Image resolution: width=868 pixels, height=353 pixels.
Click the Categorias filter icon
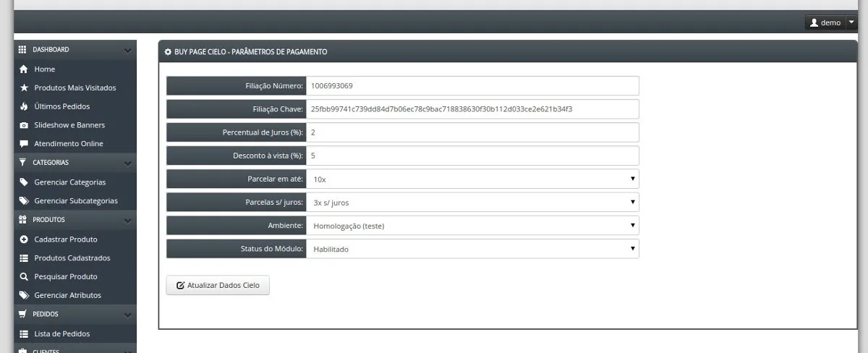tap(22, 163)
